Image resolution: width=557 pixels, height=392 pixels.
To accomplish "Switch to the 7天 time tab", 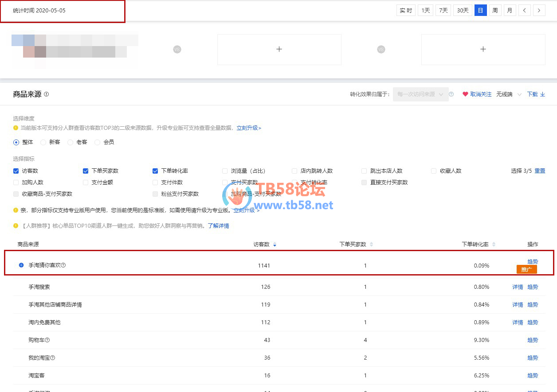I will point(443,10).
